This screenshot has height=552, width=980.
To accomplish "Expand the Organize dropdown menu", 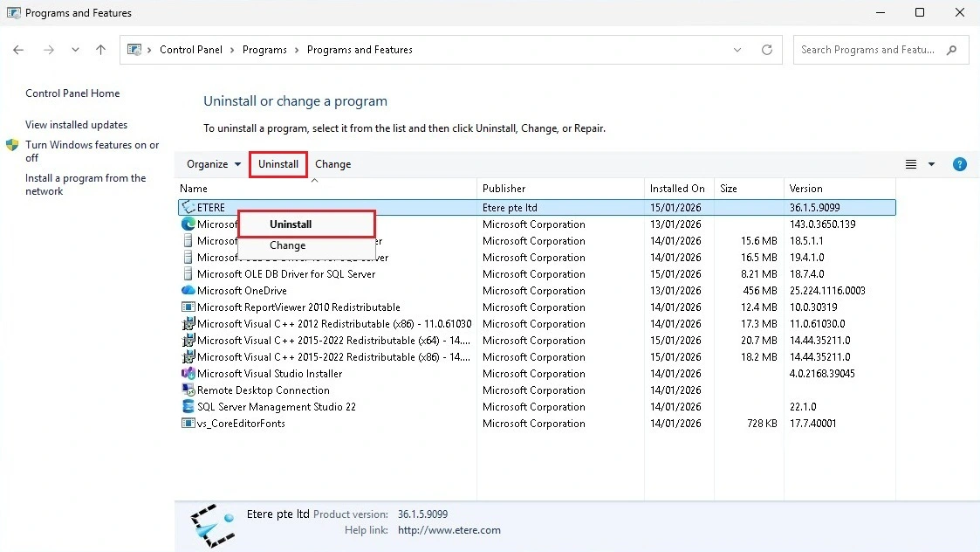I will [x=214, y=164].
